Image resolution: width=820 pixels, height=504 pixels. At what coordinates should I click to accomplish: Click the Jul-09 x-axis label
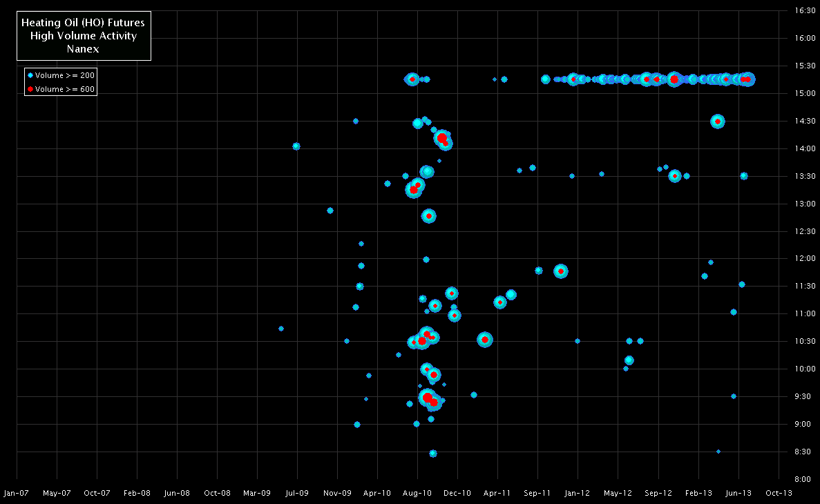297,493
